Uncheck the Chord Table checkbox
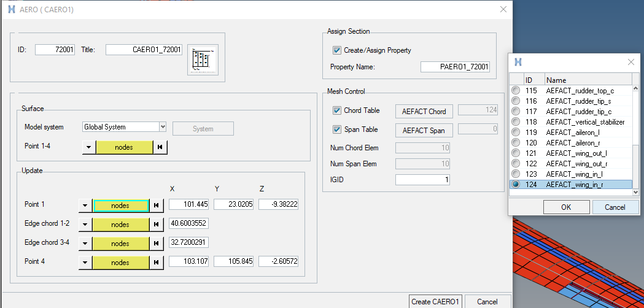Viewport: 644px width, 308px height. pos(336,110)
